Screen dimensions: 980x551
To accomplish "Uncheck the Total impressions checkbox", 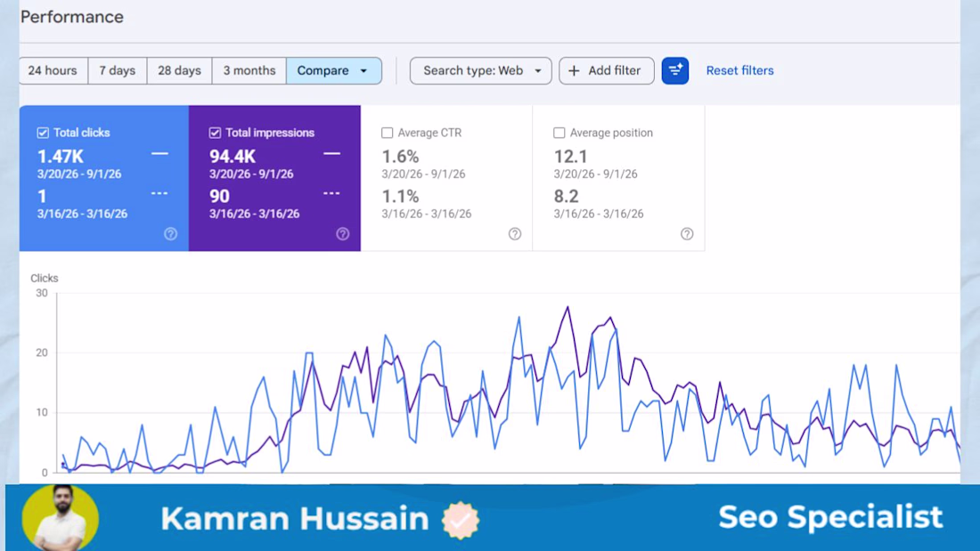I will 215,133.
